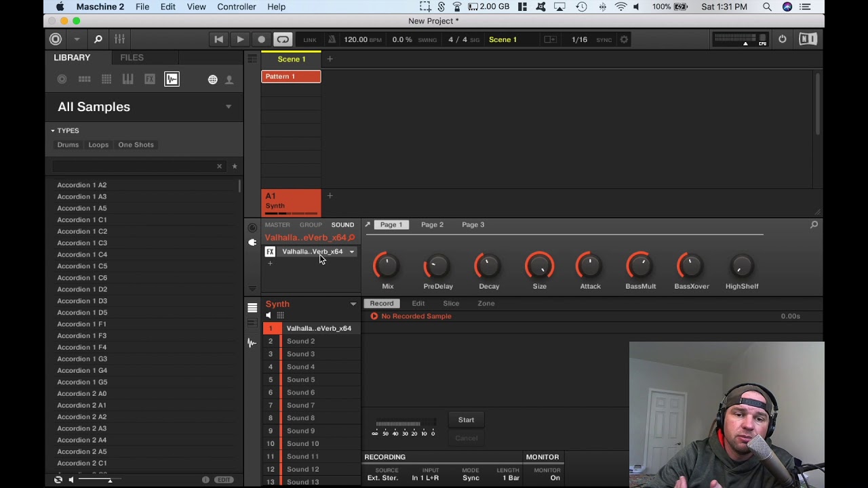This screenshot has width=868, height=488.
Task: Open parameter Page 2
Action: pos(432,224)
